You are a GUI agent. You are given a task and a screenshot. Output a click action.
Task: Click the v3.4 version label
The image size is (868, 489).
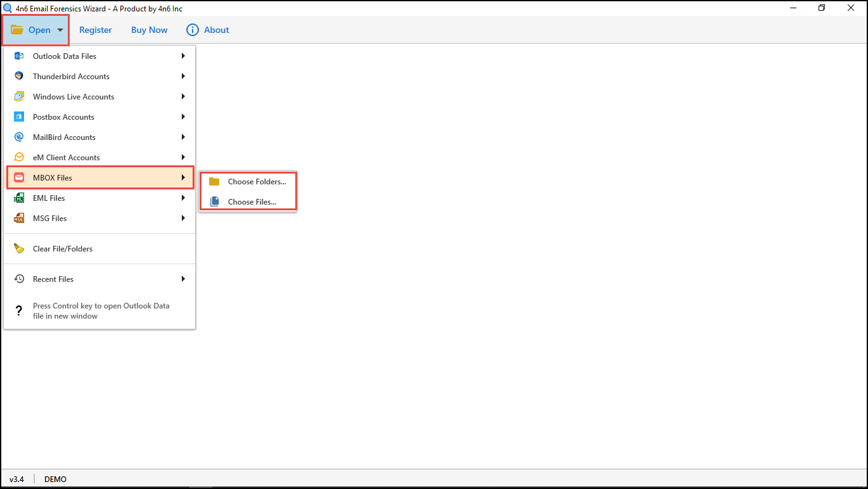tap(17, 479)
